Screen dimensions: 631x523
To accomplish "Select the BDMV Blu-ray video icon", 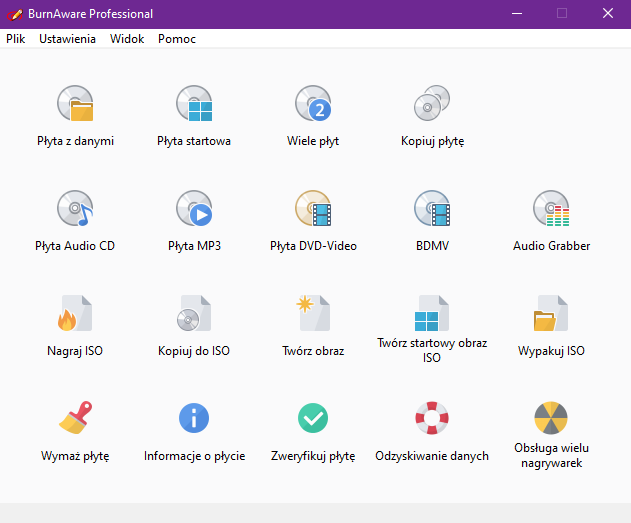I will 432,208.
